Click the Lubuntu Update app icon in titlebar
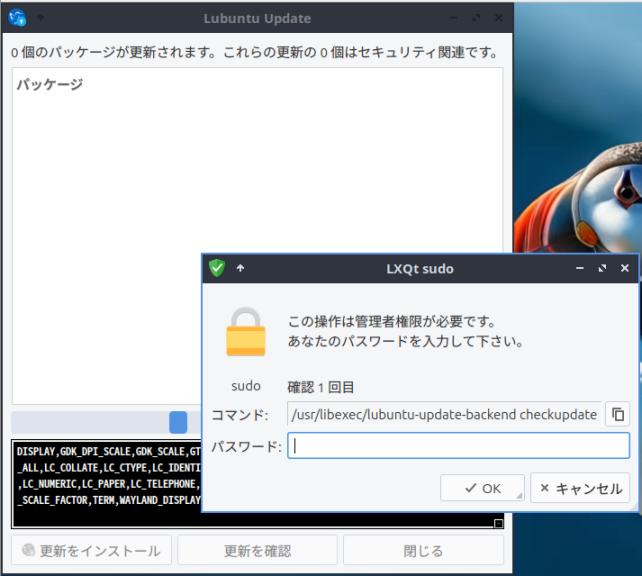642x576 pixels. coord(17,18)
